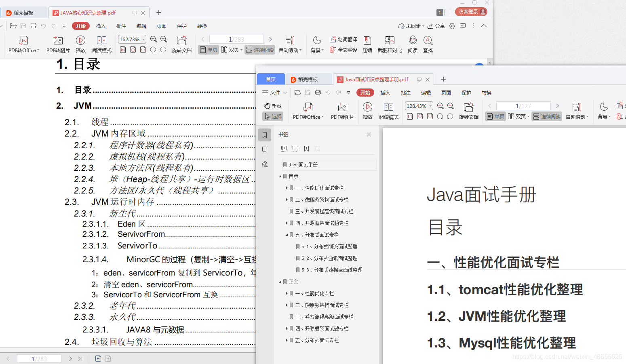Click 朗读 read aloud icon in back window
The image size is (626, 364).
tap(413, 44)
